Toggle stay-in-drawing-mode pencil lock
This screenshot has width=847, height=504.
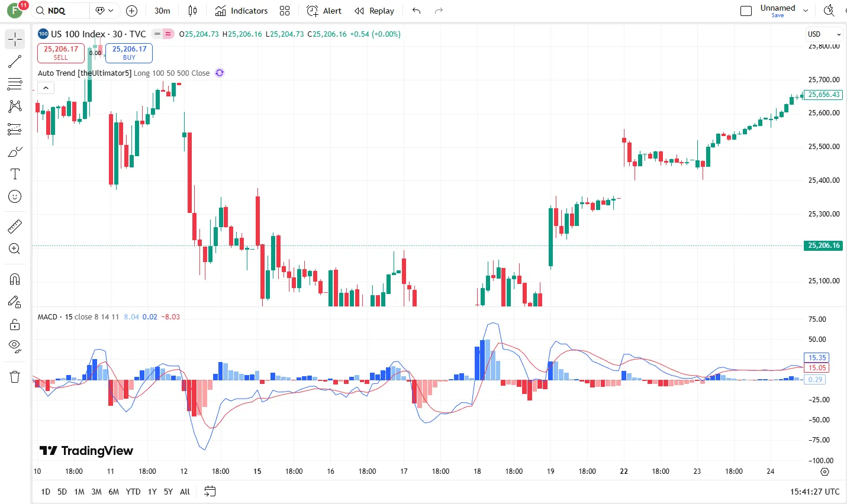[15, 302]
